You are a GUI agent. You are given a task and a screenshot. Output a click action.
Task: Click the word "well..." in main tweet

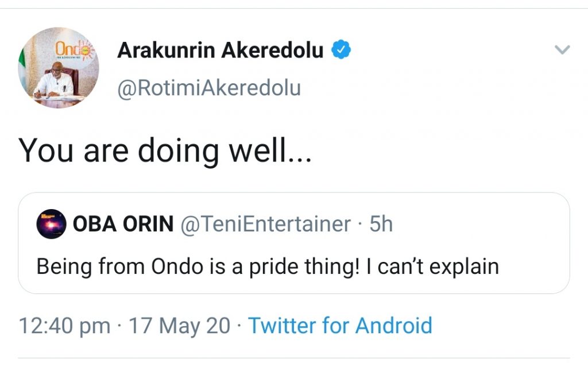tap(269, 149)
